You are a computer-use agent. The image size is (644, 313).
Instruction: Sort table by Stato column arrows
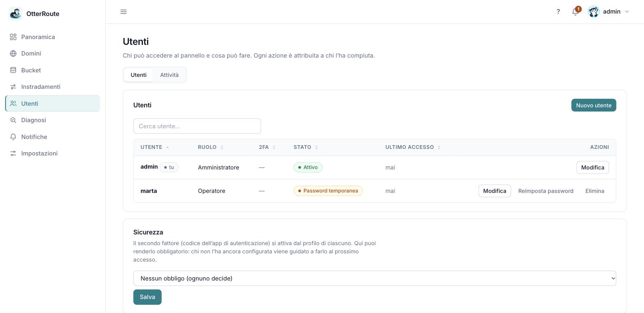click(x=316, y=147)
